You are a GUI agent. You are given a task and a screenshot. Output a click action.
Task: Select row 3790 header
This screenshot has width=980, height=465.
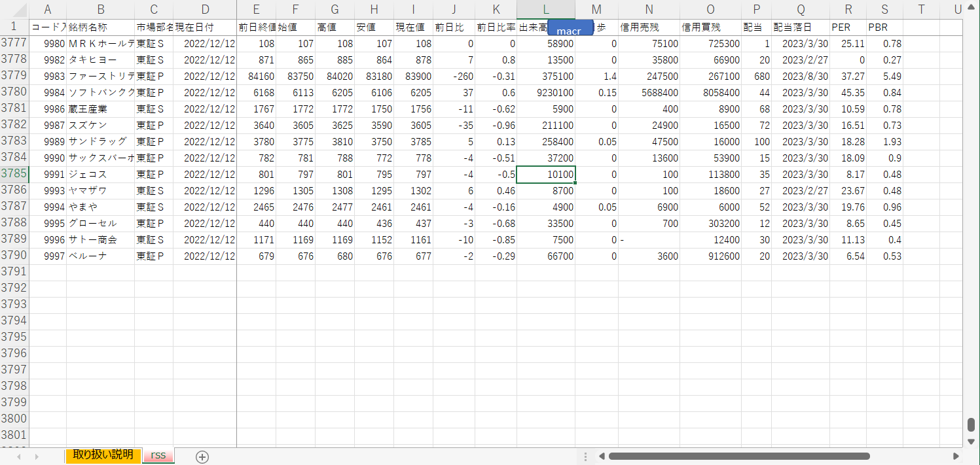tap(14, 256)
